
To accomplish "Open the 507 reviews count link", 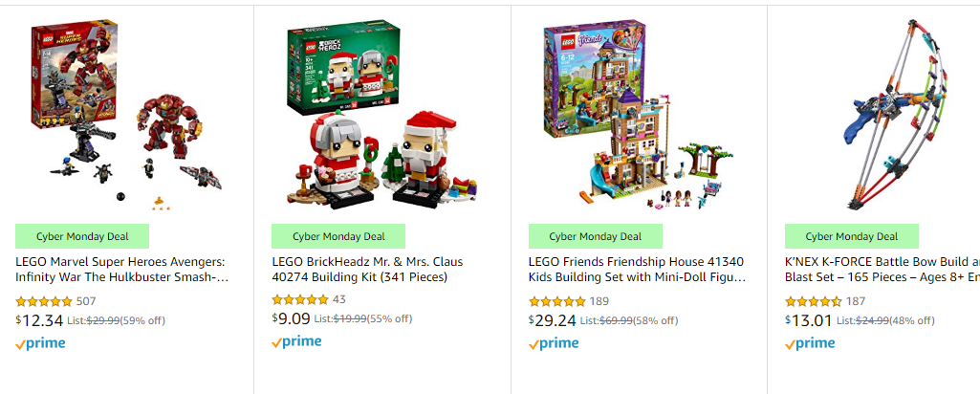I will click(86, 301).
